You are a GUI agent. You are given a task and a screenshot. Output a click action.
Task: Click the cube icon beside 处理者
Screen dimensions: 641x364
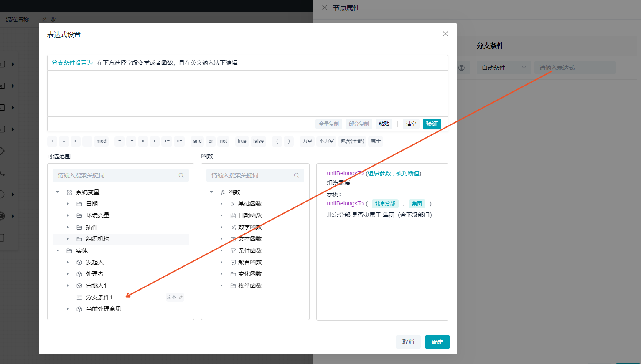[x=79, y=274]
